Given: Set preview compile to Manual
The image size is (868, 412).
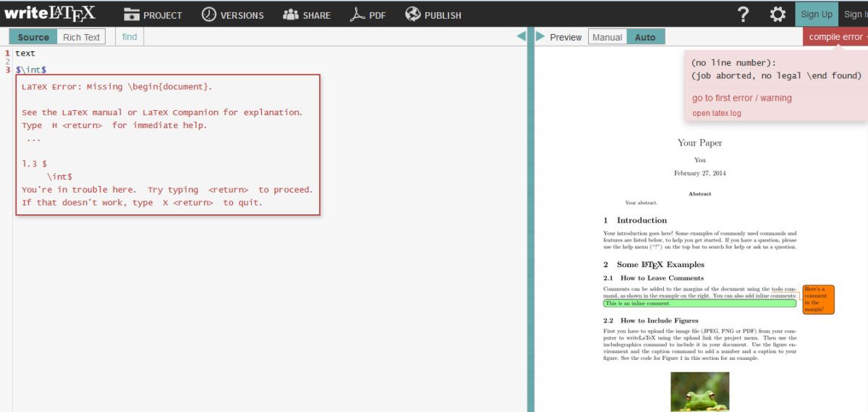Looking at the screenshot, I should (607, 37).
